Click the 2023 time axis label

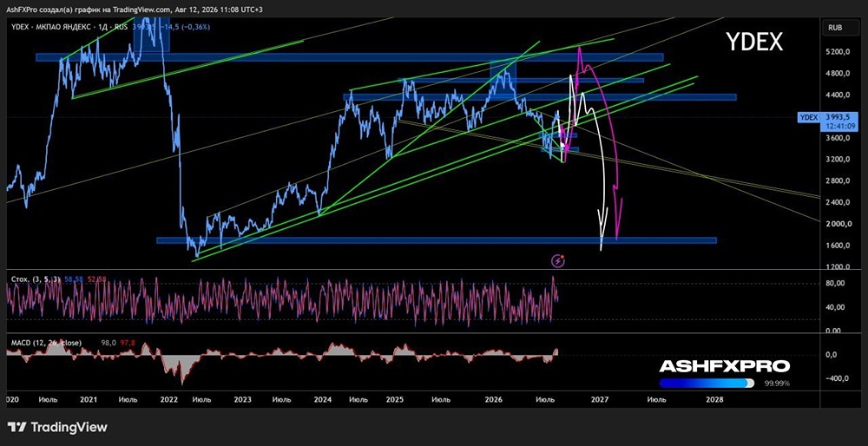pos(242,399)
